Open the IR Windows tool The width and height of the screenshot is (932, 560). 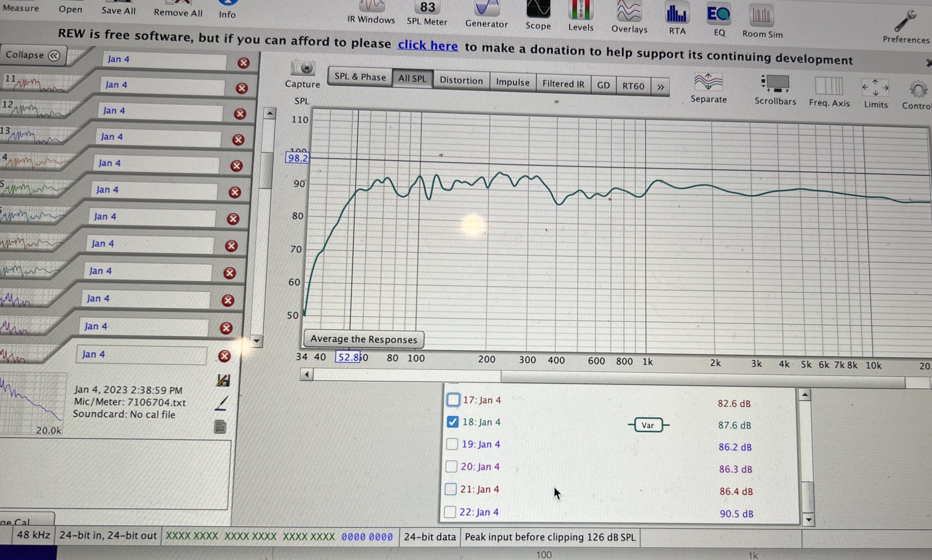pyautogui.click(x=371, y=11)
